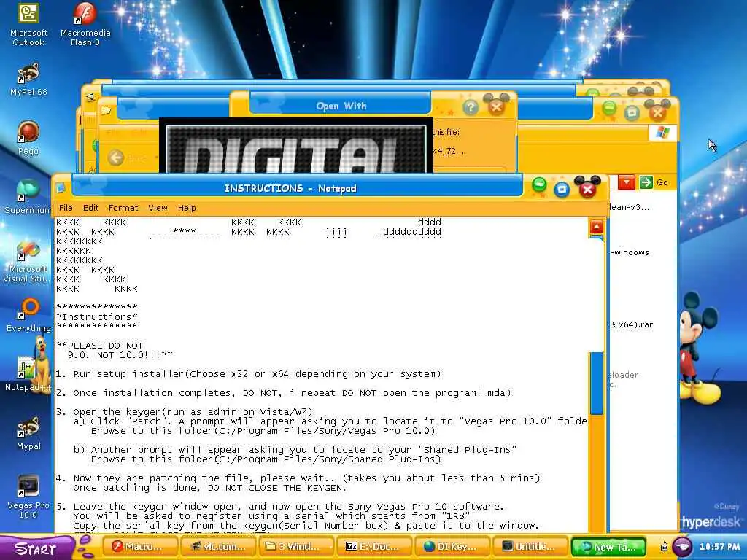
Task: Launch Notepad++ desktop icon
Action: tap(27, 374)
